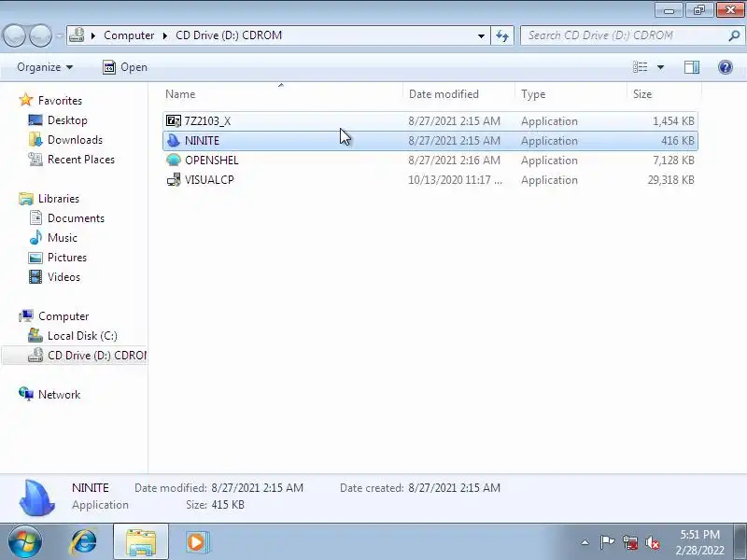Click the search magnifier icon
The height and width of the screenshot is (560, 747).
point(734,35)
